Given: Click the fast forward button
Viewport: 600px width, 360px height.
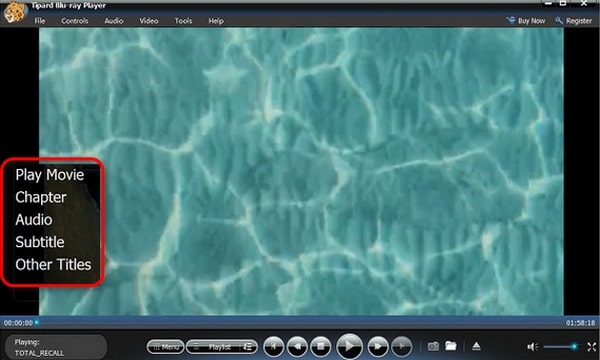Looking at the screenshot, I should click(x=378, y=347).
